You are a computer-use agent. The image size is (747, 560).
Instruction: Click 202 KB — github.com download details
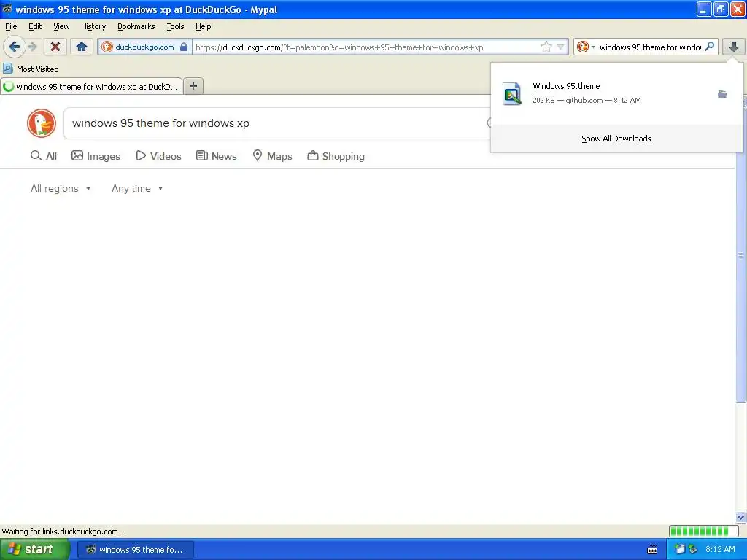(x=587, y=101)
